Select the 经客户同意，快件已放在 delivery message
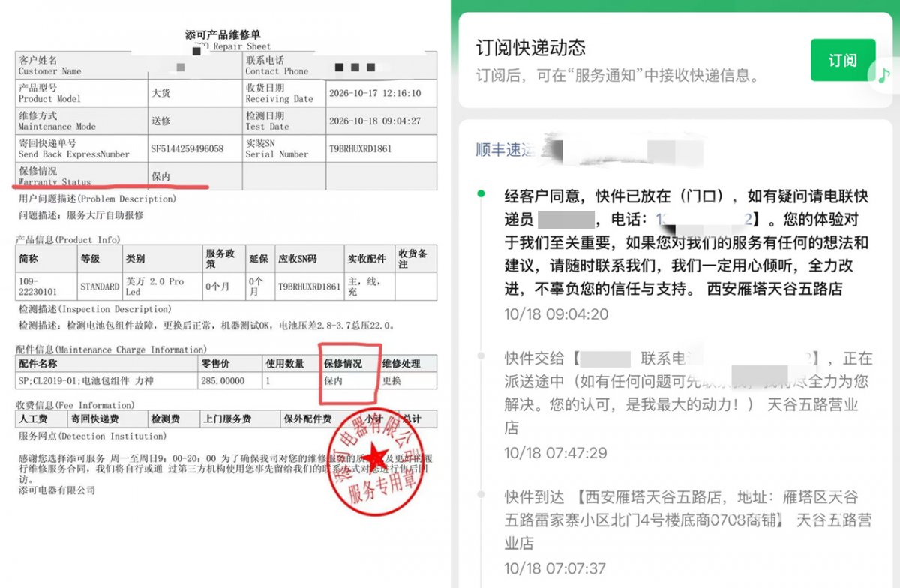 686,242
